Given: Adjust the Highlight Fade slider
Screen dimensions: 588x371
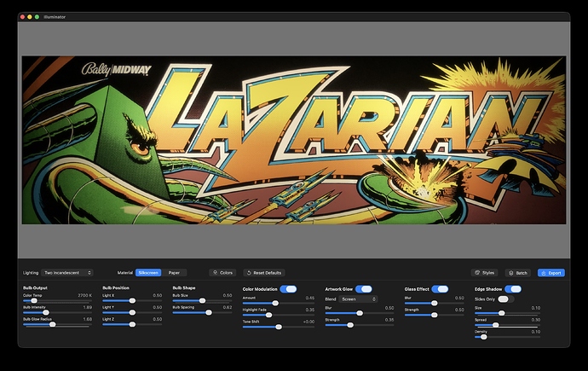Looking at the screenshot, I should point(279,315).
